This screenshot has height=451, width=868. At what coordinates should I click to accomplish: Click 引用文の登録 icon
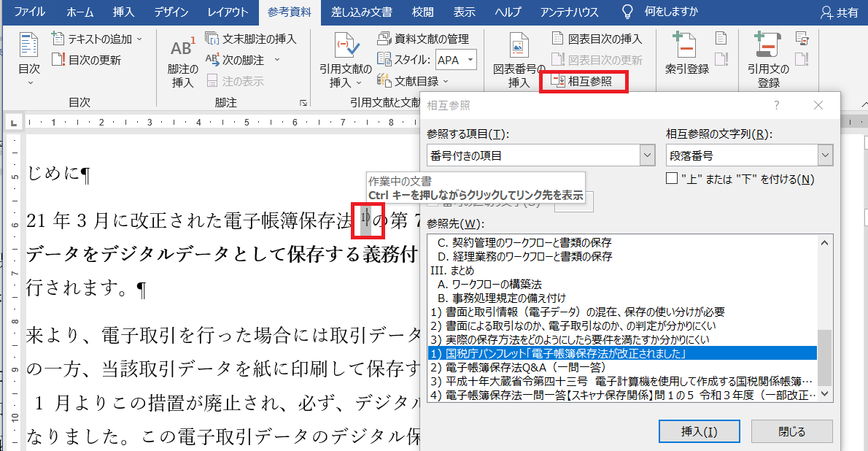coord(768,47)
